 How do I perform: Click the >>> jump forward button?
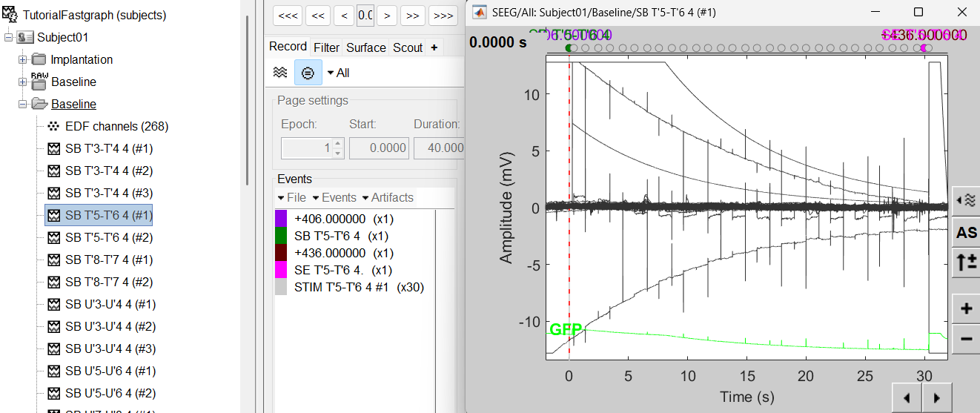[443, 15]
